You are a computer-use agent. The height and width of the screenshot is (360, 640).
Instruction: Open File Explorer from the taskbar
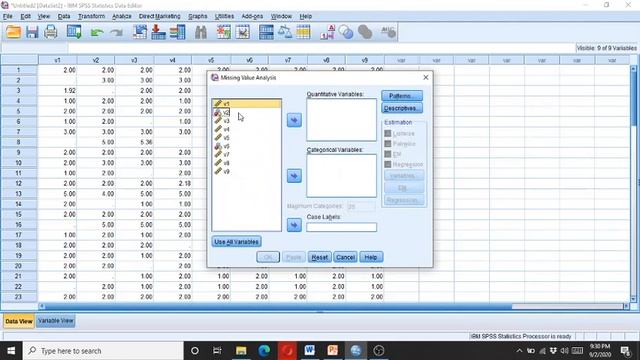(241, 350)
